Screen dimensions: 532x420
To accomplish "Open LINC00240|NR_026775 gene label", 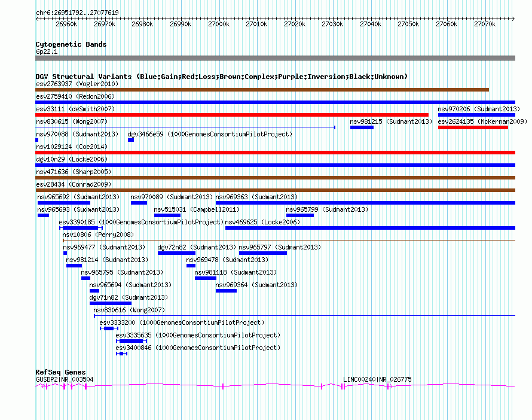I will click(377, 379).
